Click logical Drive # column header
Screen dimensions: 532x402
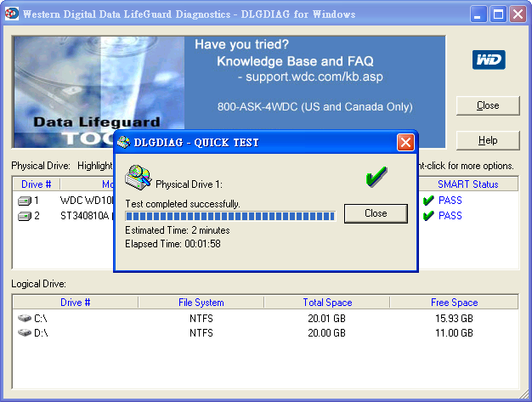[76, 303]
